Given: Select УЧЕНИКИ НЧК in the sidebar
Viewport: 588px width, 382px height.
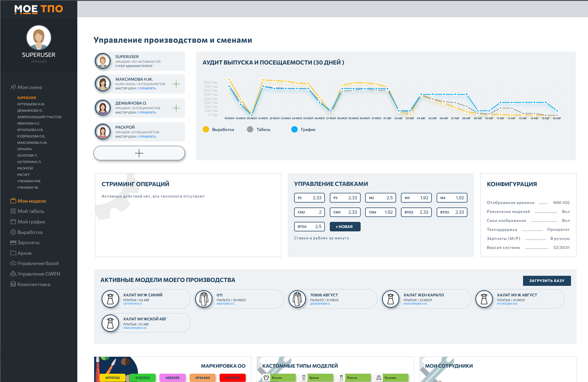Looking at the screenshot, I should [x=29, y=181].
